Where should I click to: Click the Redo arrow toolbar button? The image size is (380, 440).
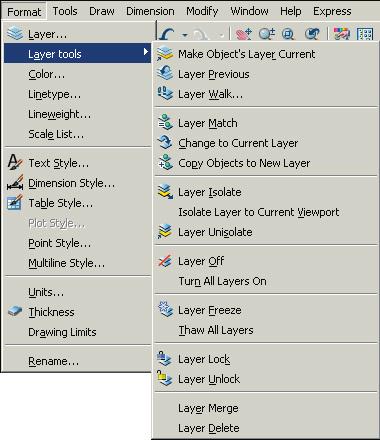click(202, 34)
